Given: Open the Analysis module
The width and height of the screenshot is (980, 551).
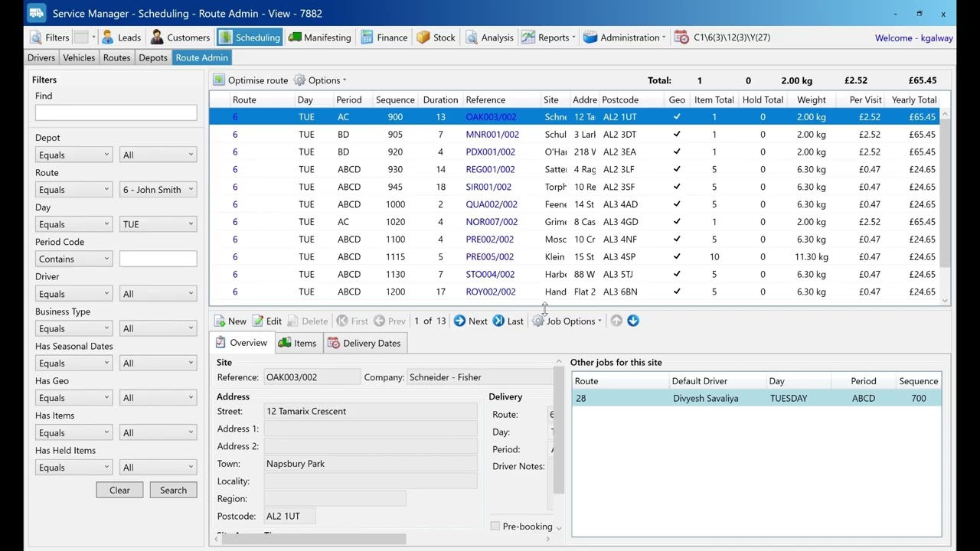Looking at the screenshot, I should 489,37.
